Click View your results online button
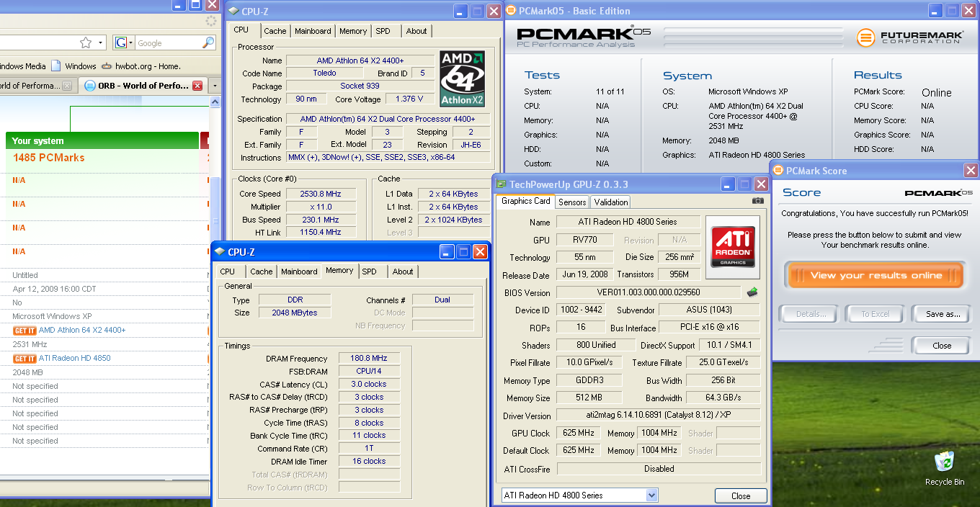 (x=876, y=275)
